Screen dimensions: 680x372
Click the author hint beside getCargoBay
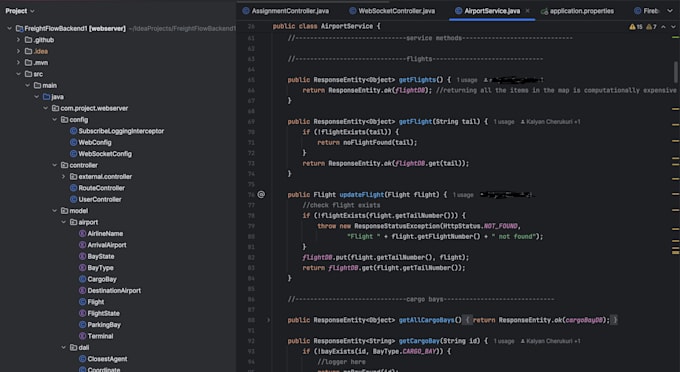(550, 341)
